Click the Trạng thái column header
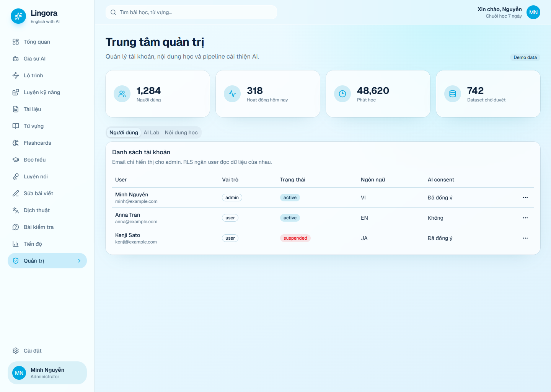Screen dimensions: 551x392 tap(293, 180)
